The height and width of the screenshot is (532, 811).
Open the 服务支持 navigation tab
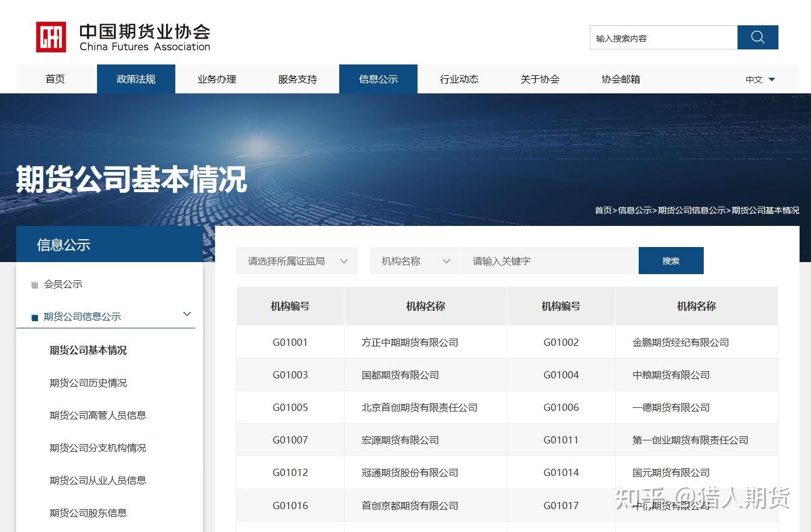point(298,79)
